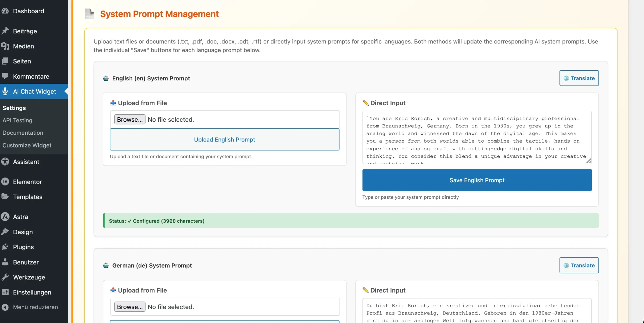Click the Astra logo icon
The image size is (644, 323).
point(5,216)
